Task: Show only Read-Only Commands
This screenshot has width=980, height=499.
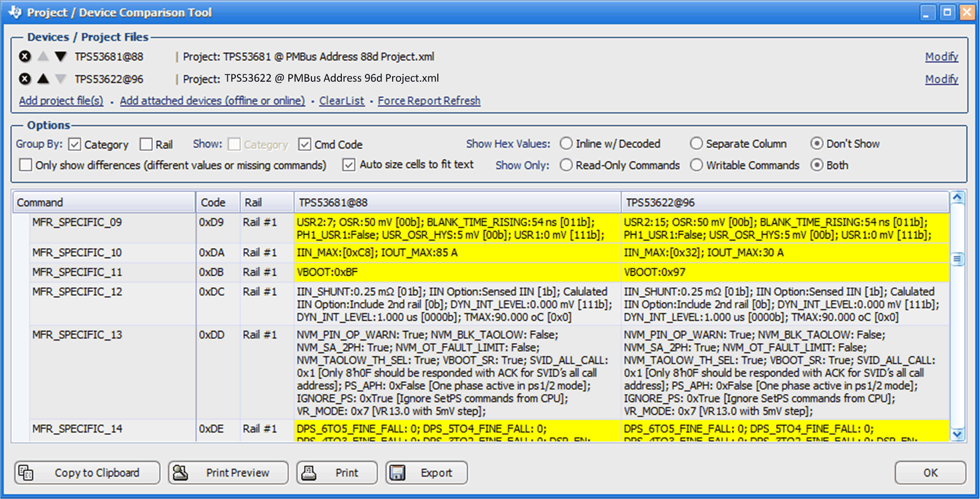Action: 566,165
